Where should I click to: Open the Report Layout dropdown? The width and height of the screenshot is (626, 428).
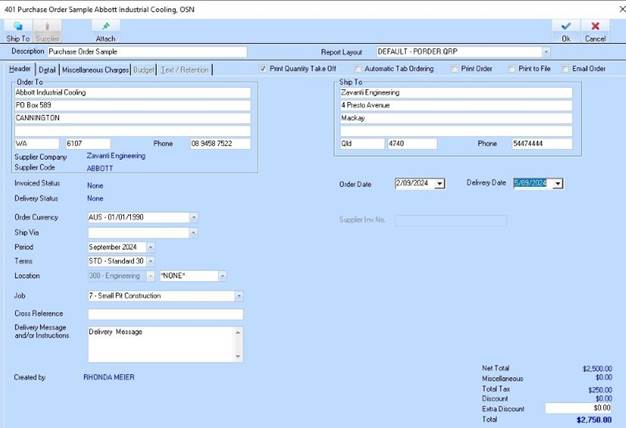pyautogui.click(x=546, y=52)
